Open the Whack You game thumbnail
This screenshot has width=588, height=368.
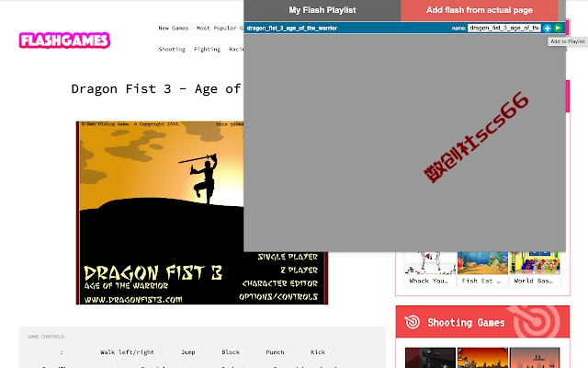(x=430, y=269)
